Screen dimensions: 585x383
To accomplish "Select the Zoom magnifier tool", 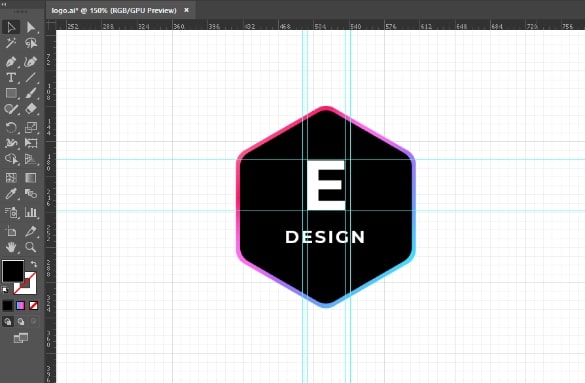I will click(31, 247).
